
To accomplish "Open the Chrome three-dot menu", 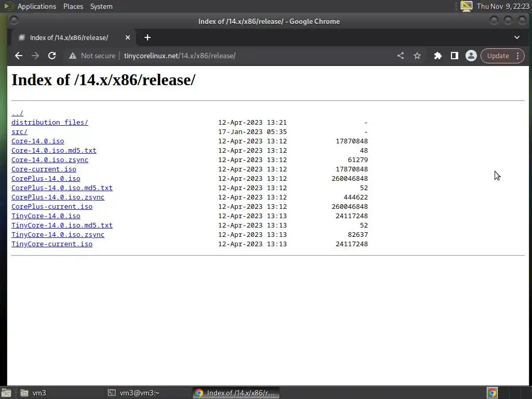I will point(518,56).
